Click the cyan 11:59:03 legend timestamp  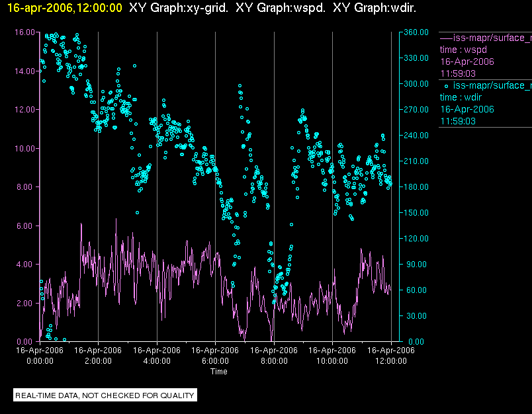(458, 122)
